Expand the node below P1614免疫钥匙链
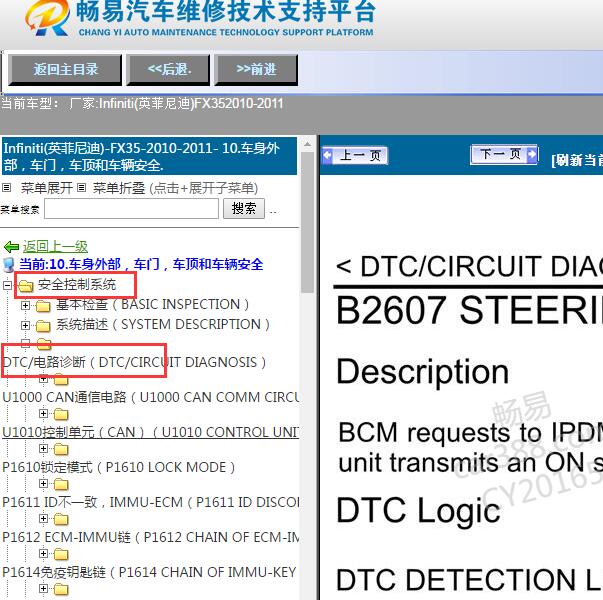Viewport: 603px width, 600px height. click(x=43, y=589)
